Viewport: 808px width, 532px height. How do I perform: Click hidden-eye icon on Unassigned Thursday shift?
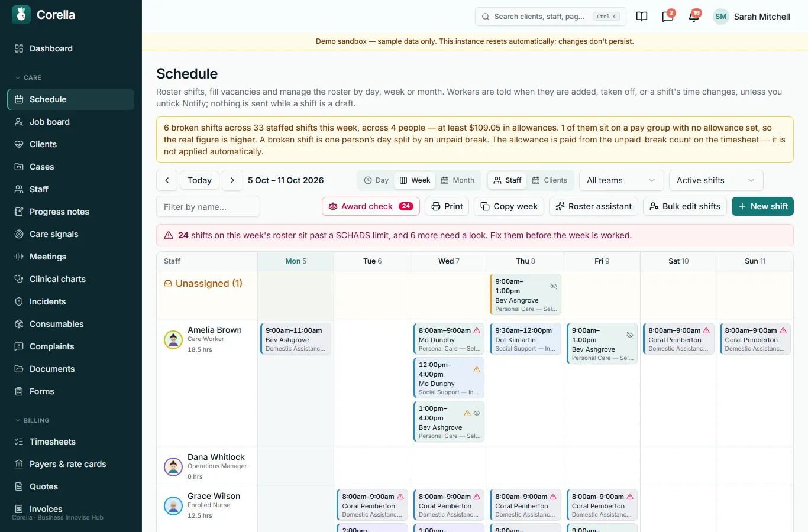pos(554,286)
